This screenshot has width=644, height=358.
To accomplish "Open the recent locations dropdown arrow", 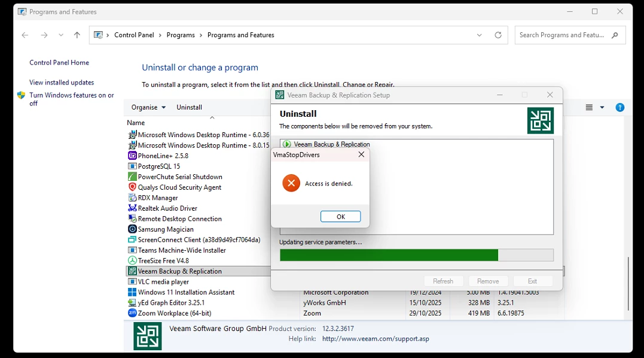I will pyautogui.click(x=61, y=35).
